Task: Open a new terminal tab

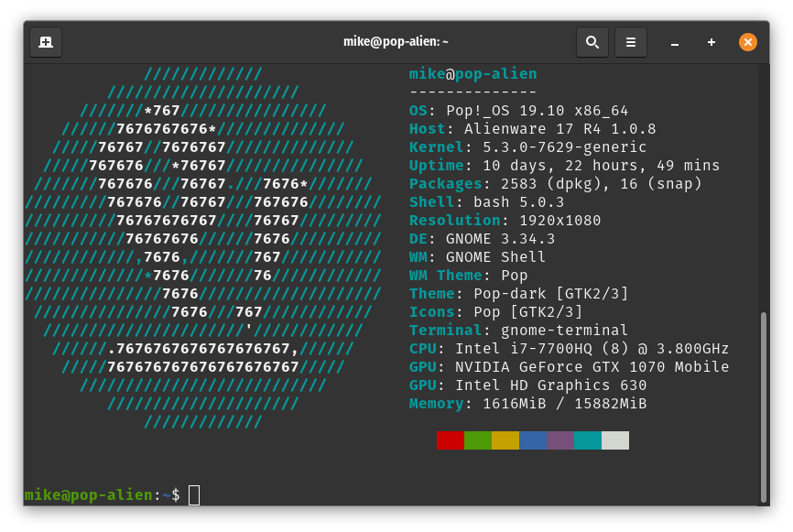Action: [x=46, y=42]
